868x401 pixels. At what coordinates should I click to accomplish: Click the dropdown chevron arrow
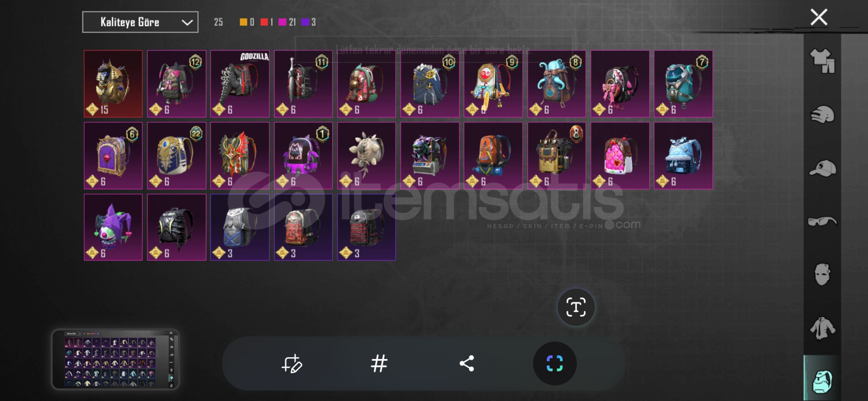tap(187, 23)
